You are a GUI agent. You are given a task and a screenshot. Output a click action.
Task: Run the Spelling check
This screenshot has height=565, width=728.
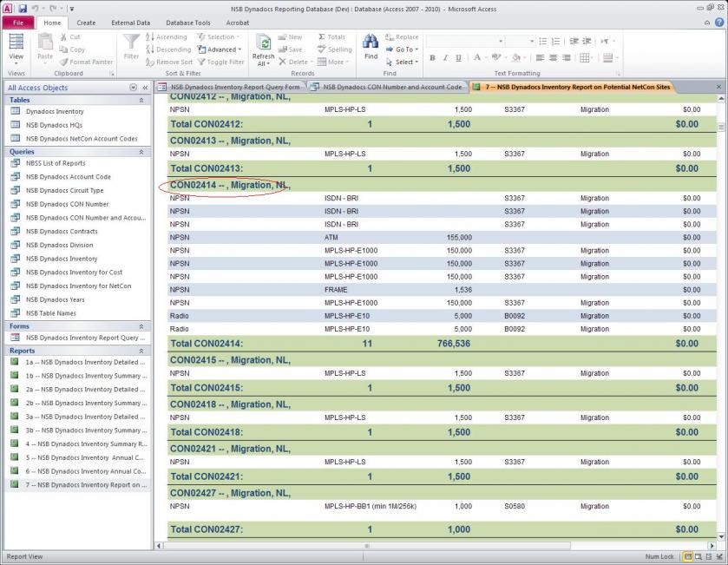pyautogui.click(x=334, y=49)
